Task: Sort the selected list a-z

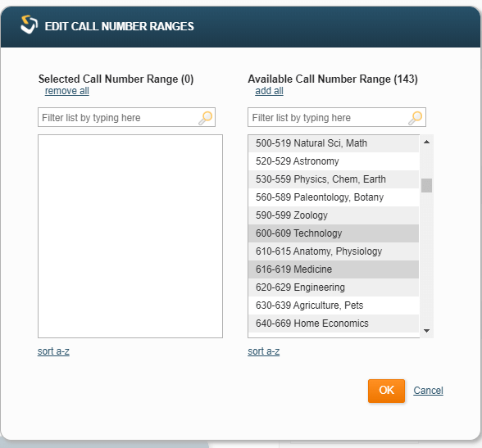Action: click(x=53, y=351)
